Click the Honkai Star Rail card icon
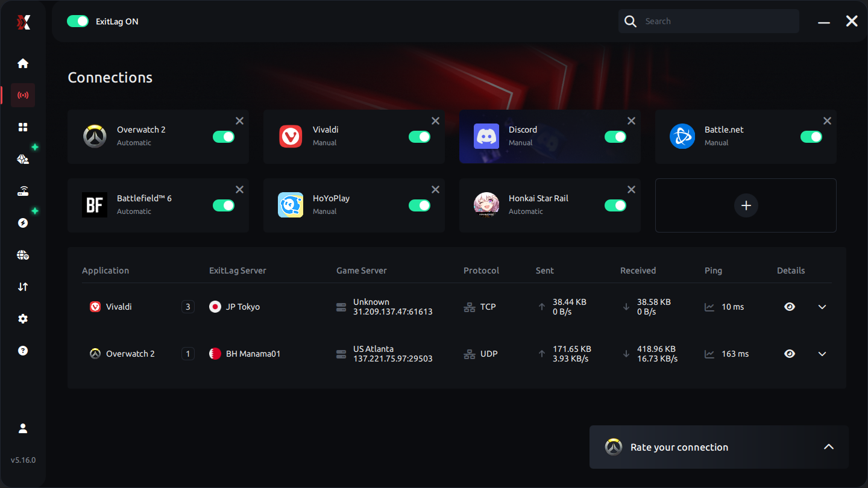 (486, 205)
